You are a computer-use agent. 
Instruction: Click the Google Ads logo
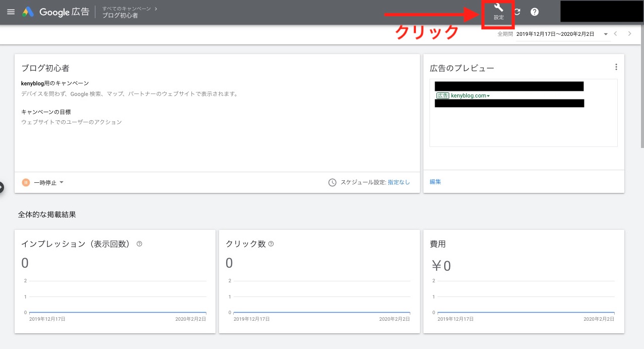(x=28, y=12)
